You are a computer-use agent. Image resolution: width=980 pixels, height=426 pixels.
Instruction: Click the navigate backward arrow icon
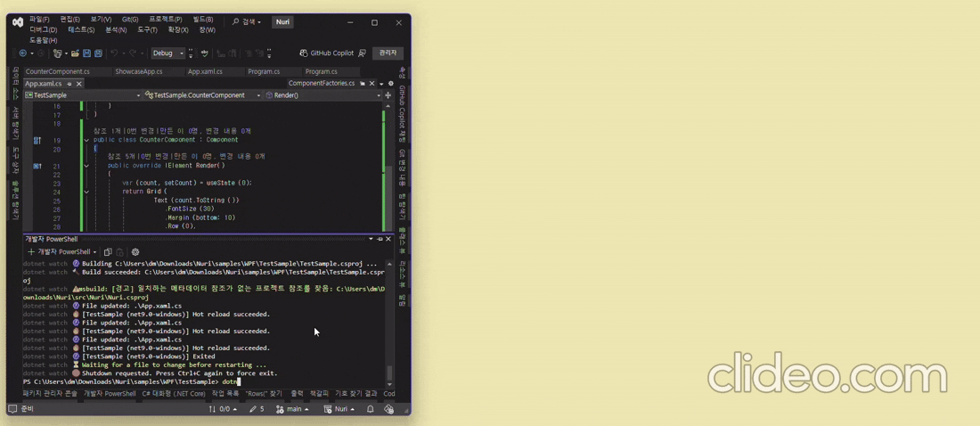tap(23, 53)
